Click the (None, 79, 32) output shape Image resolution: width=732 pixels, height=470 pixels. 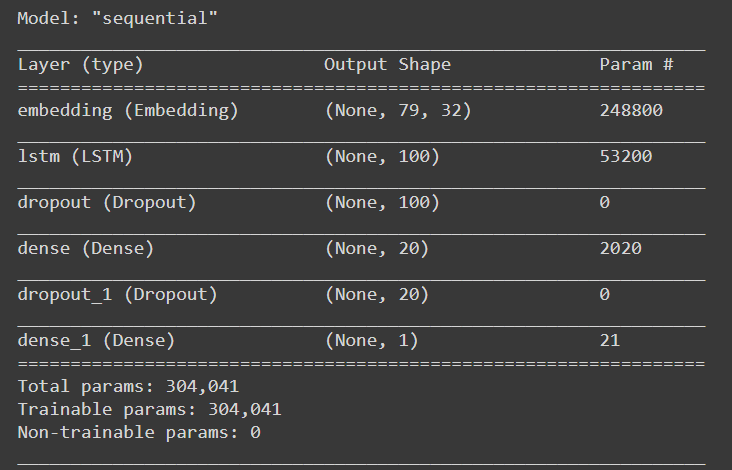[397, 111]
